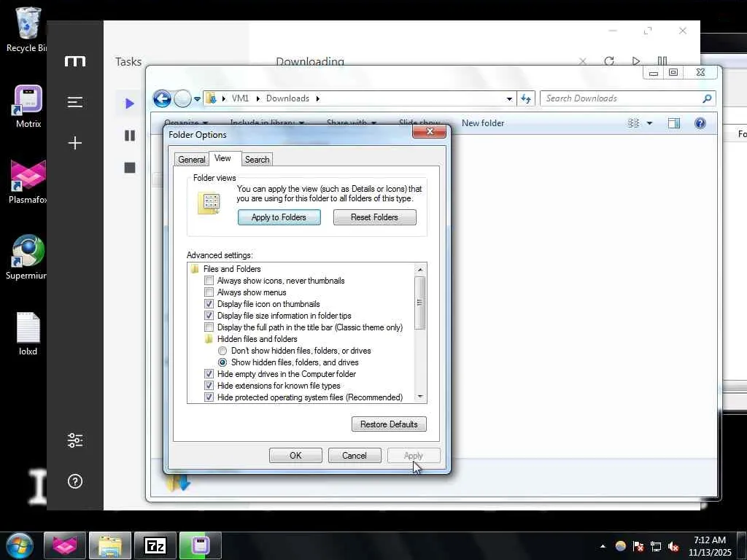Uncheck Hide protected operating system files
747x560 pixels.
209,397
